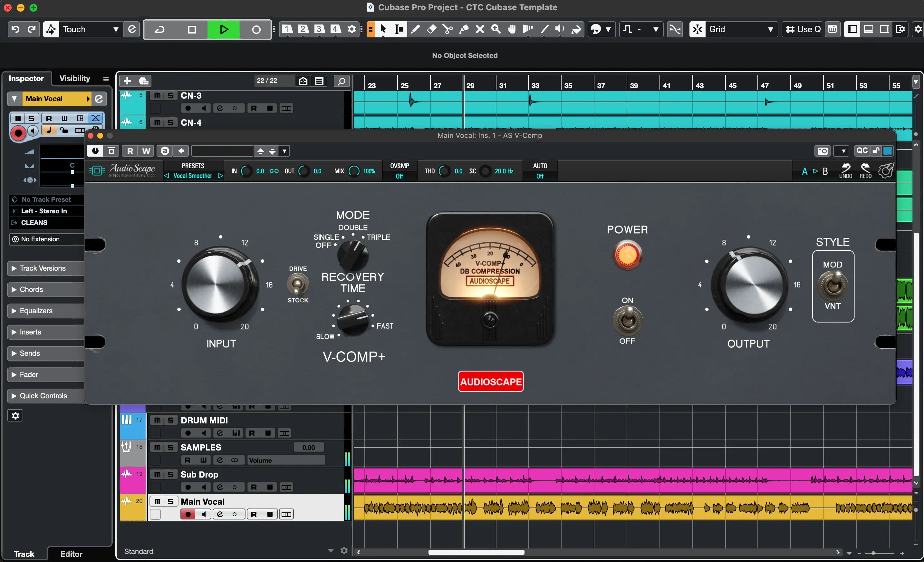Mute the Sub Drop track

pyautogui.click(x=157, y=474)
